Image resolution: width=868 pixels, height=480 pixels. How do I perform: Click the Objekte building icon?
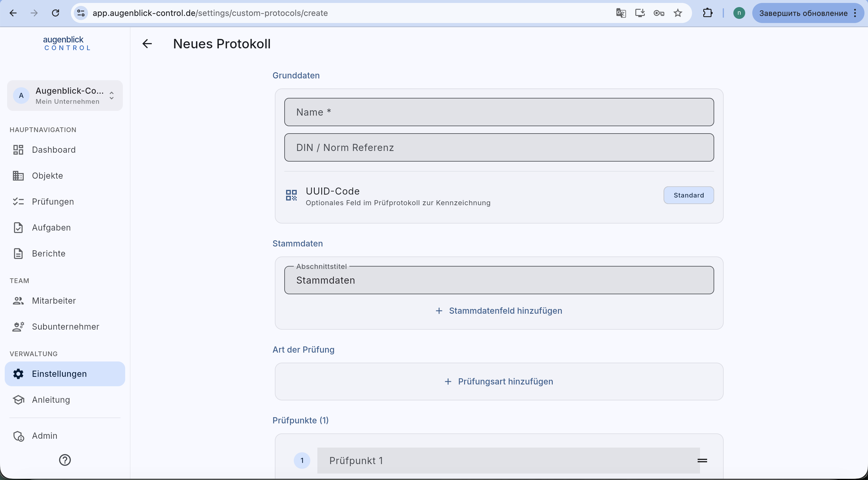coord(18,176)
